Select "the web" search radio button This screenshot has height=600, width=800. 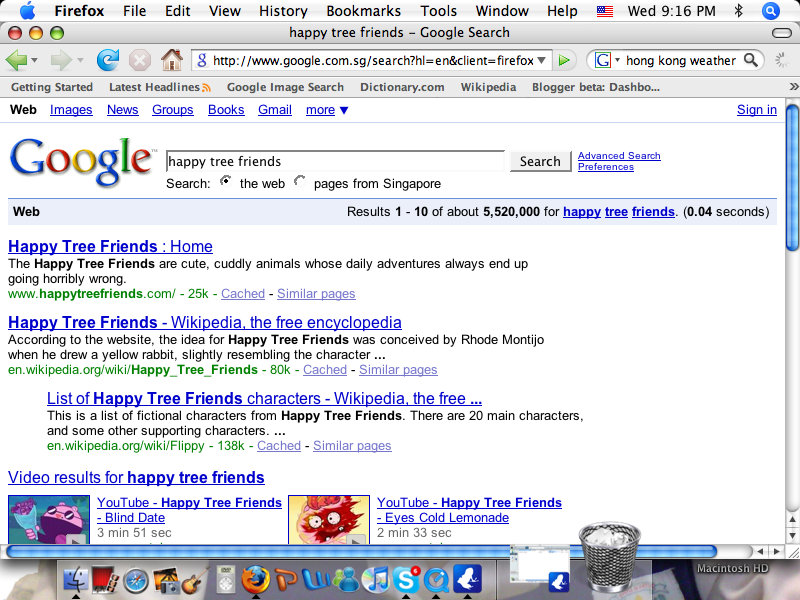click(225, 181)
